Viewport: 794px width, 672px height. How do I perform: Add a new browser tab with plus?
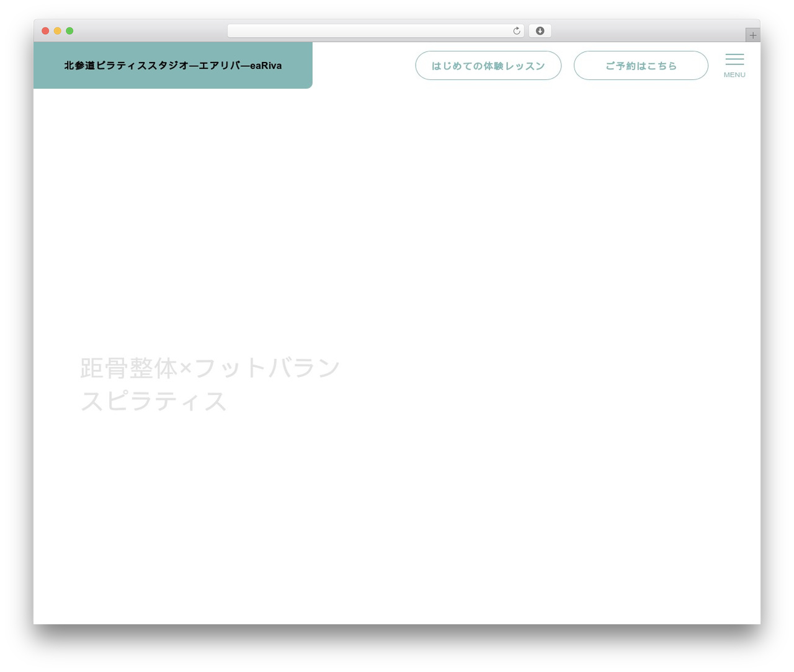point(752,35)
